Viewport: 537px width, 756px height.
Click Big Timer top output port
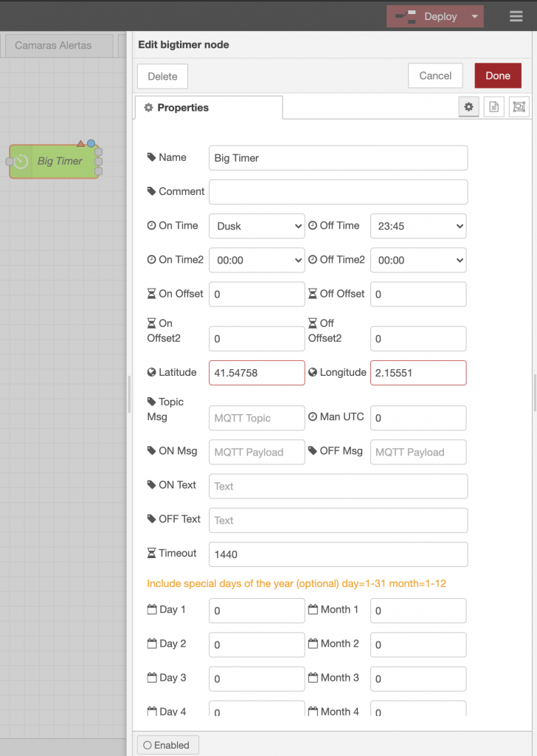[99, 152]
